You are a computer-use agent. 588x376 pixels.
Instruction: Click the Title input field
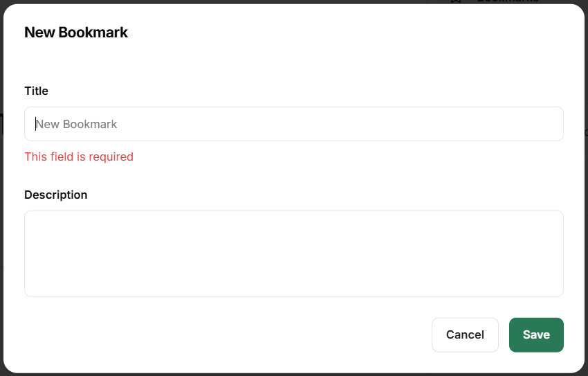[x=293, y=124]
